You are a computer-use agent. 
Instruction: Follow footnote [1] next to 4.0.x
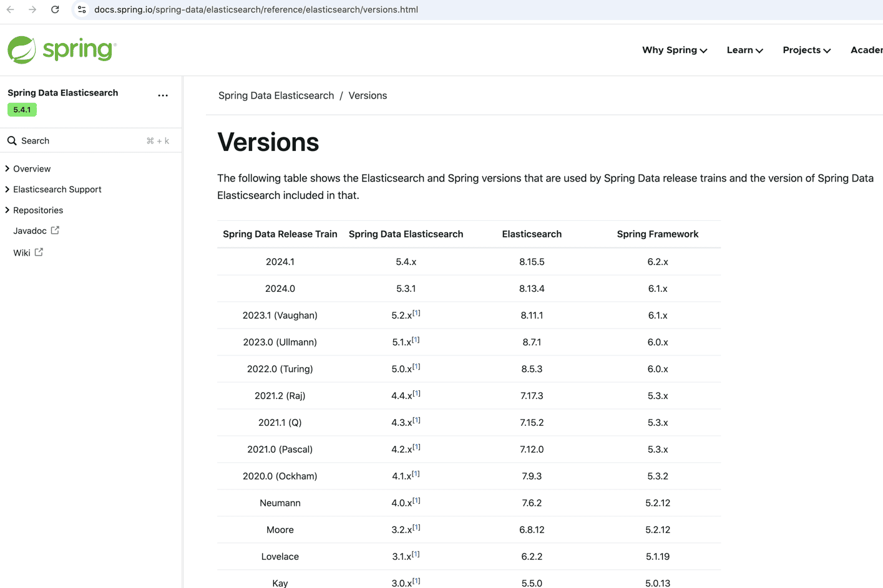[x=416, y=501]
